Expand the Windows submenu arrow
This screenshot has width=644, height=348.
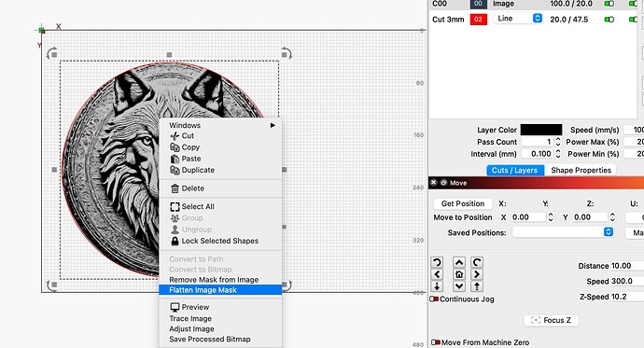pos(273,125)
